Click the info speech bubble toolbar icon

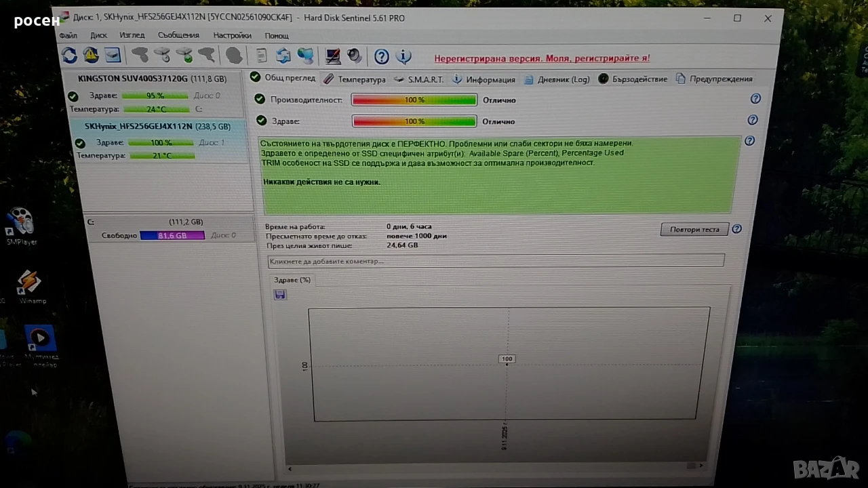click(x=403, y=56)
